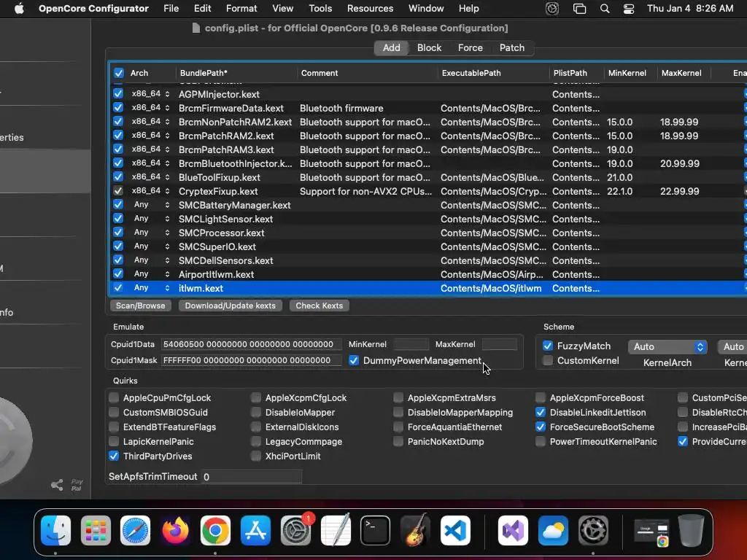
Task: Switch to the Patch tab
Action: click(x=511, y=47)
